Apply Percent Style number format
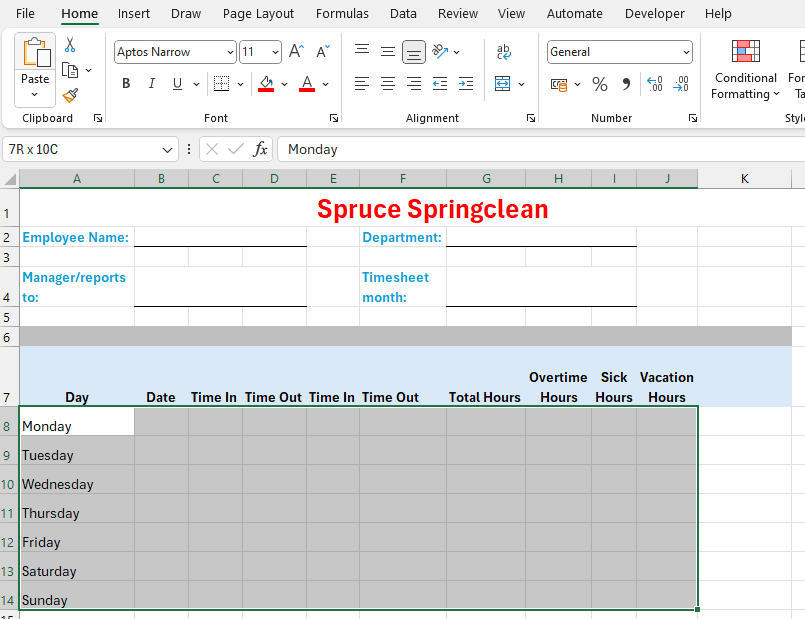 coord(600,84)
